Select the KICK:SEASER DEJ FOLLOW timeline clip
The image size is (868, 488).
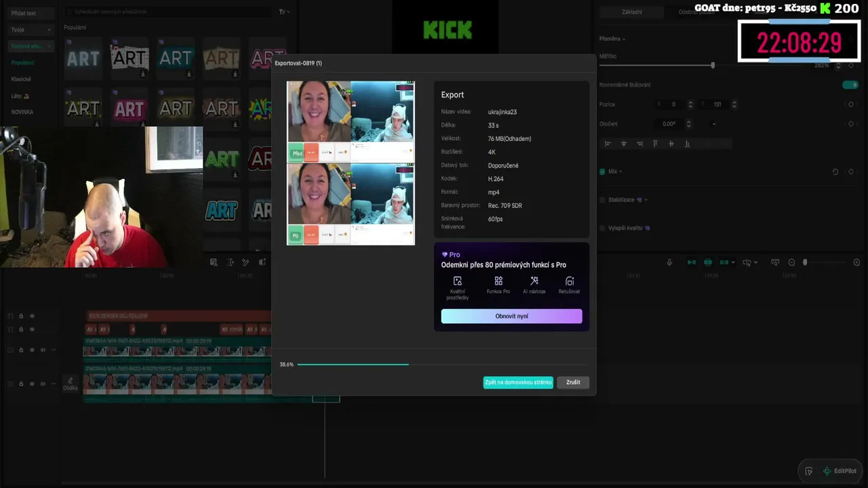(x=179, y=316)
